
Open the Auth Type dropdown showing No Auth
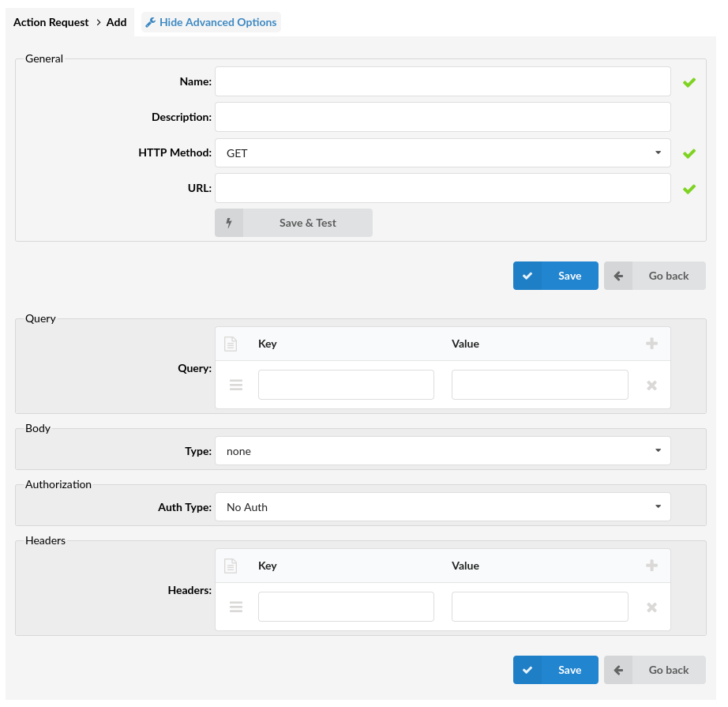442,507
